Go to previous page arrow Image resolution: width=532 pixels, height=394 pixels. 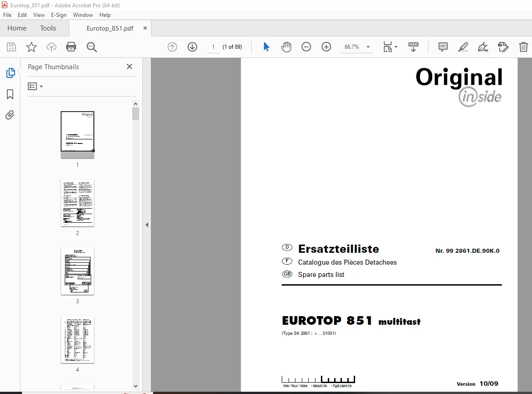point(172,47)
